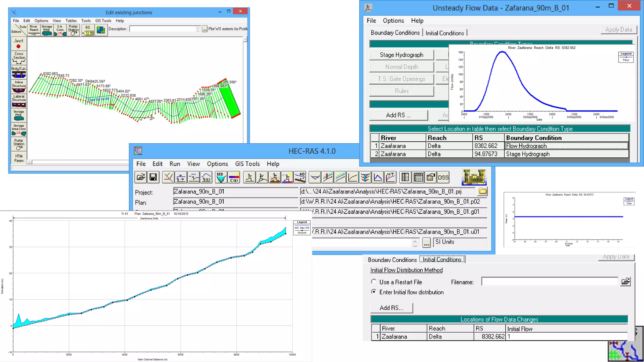Select the Junct. tool in geometry editor
Screen dimensions: 644x362
tap(19, 44)
